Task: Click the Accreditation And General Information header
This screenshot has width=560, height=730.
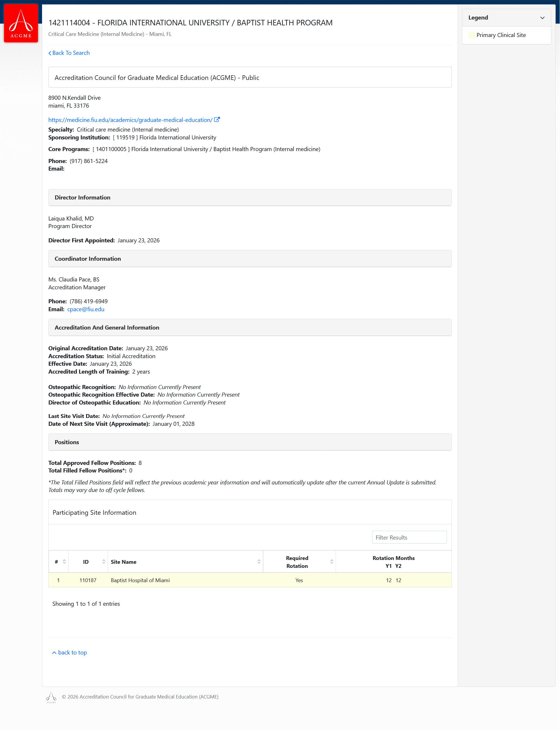Action: 250,327
